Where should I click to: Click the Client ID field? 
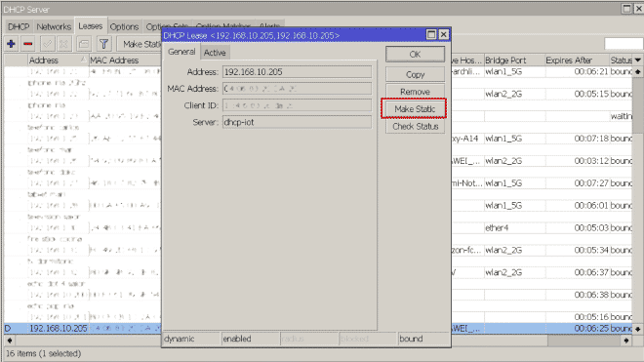297,105
